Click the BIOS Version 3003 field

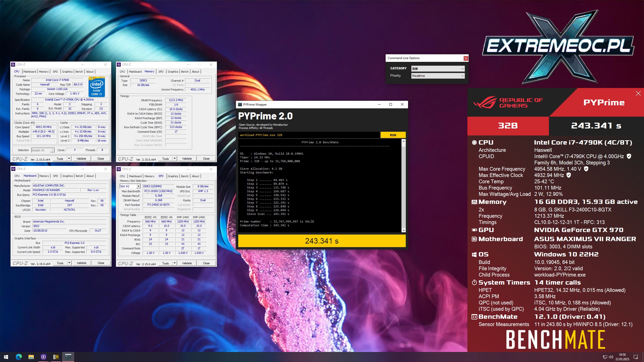coord(69,226)
